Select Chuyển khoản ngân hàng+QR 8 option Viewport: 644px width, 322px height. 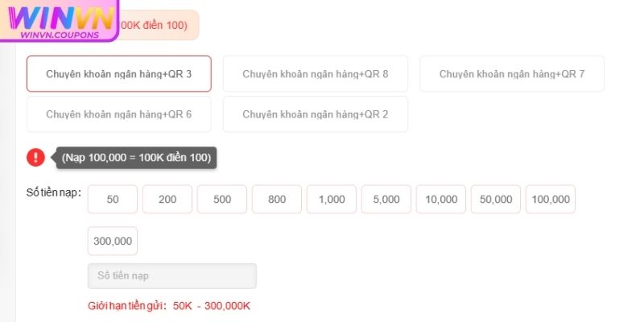[316, 74]
